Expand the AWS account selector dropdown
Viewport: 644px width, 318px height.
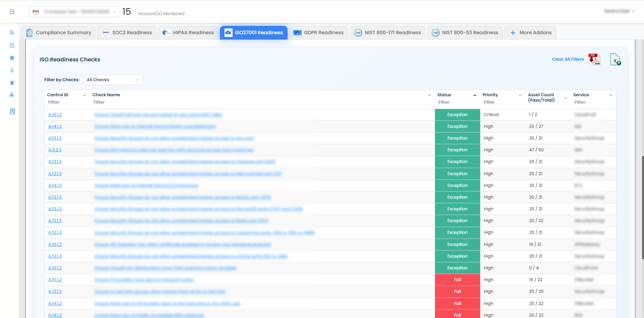click(114, 11)
